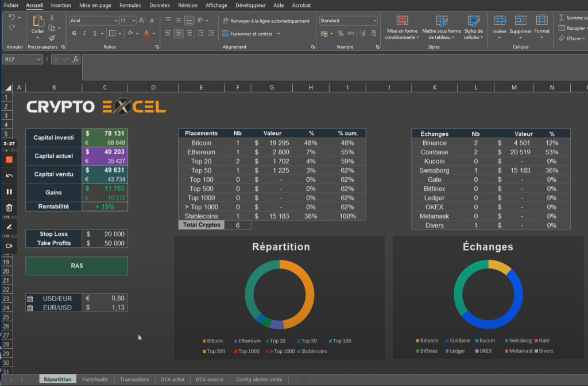Expand the Standard number format dropdown
The image size is (588, 386).
coord(374,21)
